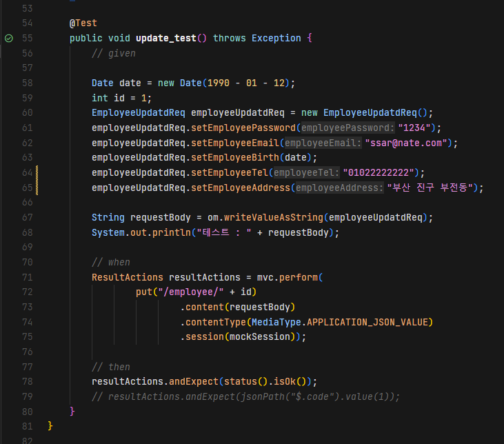
Task: Click the ResultActions type on line 71
Action: pyautogui.click(x=128, y=277)
